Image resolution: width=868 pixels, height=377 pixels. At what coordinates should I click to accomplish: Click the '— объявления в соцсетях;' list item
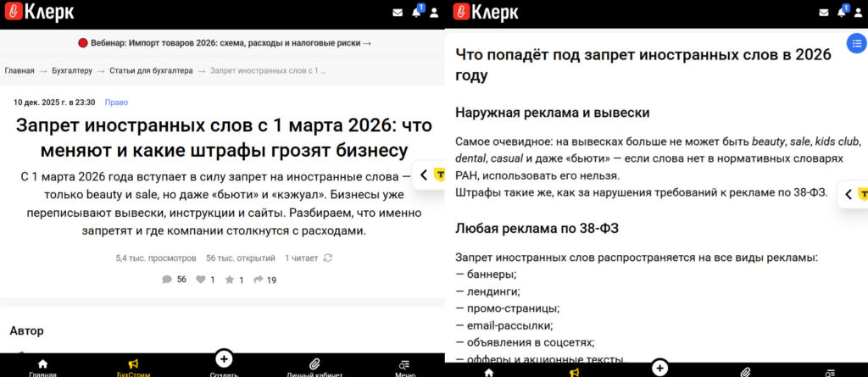point(525,342)
